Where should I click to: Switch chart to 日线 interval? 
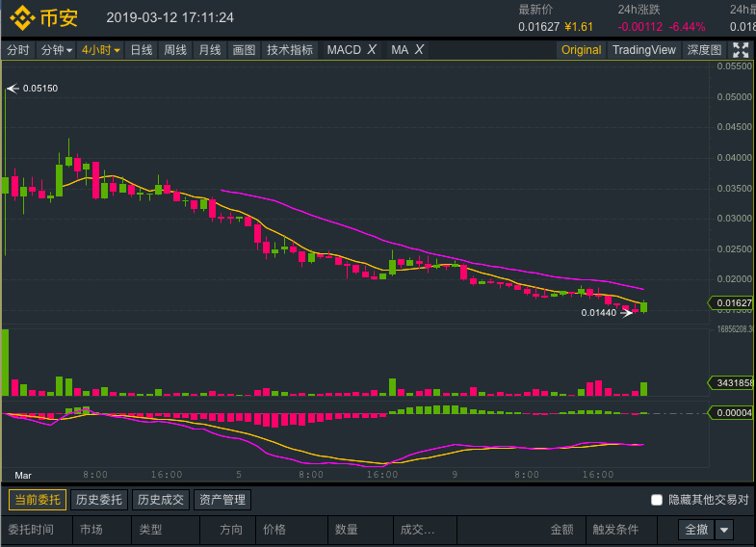142,50
